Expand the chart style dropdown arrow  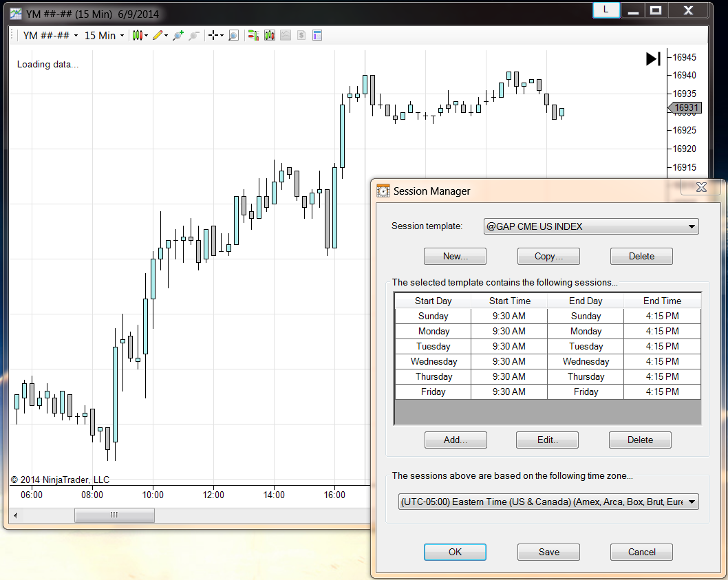coord(147,35)
